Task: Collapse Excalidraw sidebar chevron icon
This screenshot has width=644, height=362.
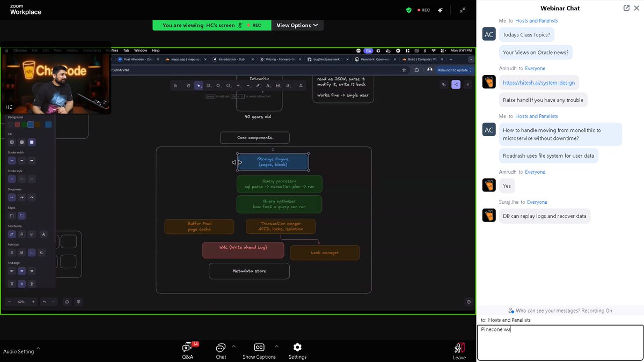Action: pyautogui.click(x=468, y=84)
